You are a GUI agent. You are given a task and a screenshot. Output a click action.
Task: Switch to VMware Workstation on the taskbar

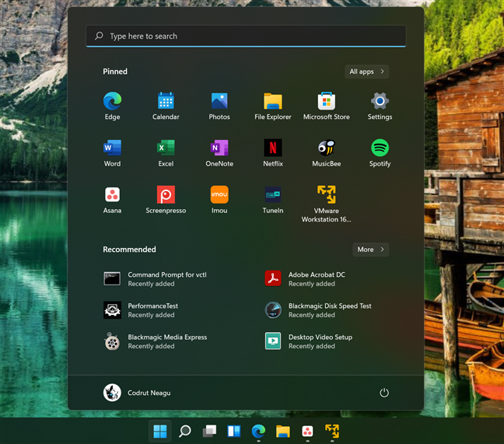click(x=332, y=431)
